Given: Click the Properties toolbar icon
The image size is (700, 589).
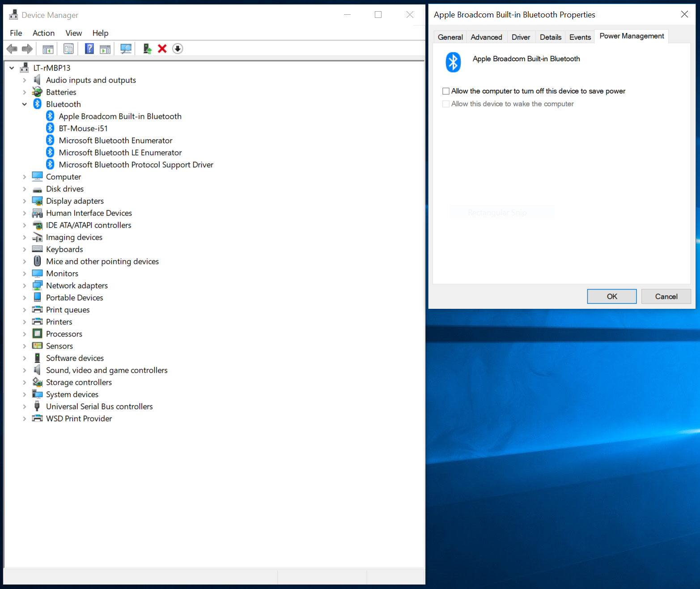Looking at the screenshot, I should (68, 49).
